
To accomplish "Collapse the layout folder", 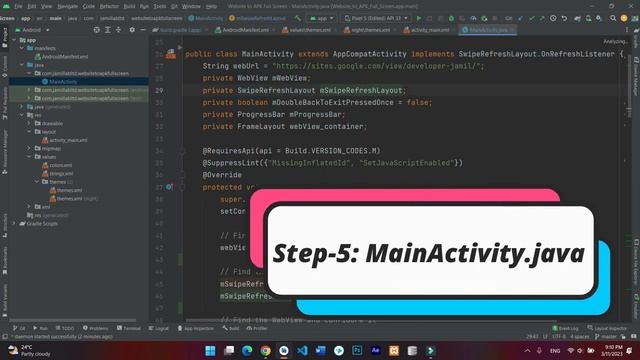I will (x=29, y=132).
